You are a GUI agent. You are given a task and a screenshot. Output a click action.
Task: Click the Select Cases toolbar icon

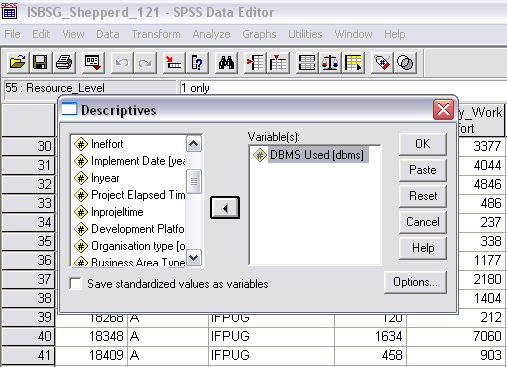pyautogui.click(x=353, y=62)
